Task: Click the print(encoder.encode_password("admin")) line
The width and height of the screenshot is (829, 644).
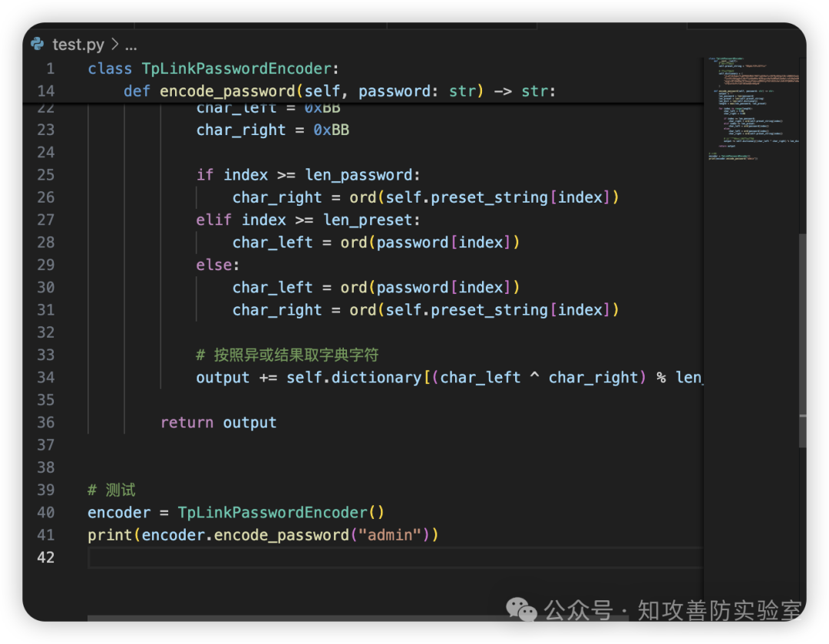Action: (x=263, y=535)
